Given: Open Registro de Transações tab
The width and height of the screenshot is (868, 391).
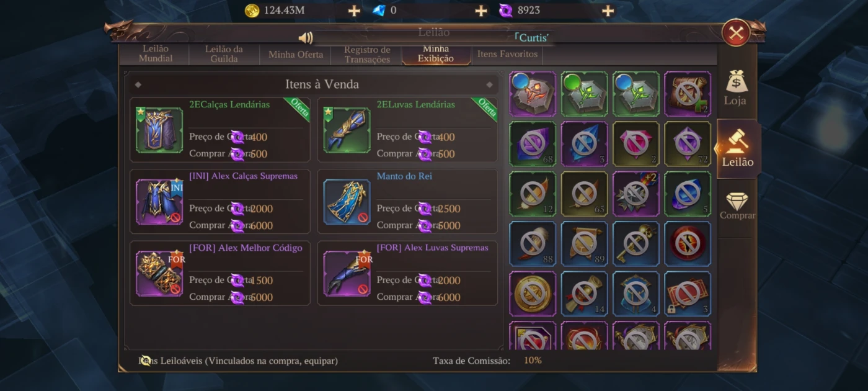Looking at the screenshot, I should 366,55.
